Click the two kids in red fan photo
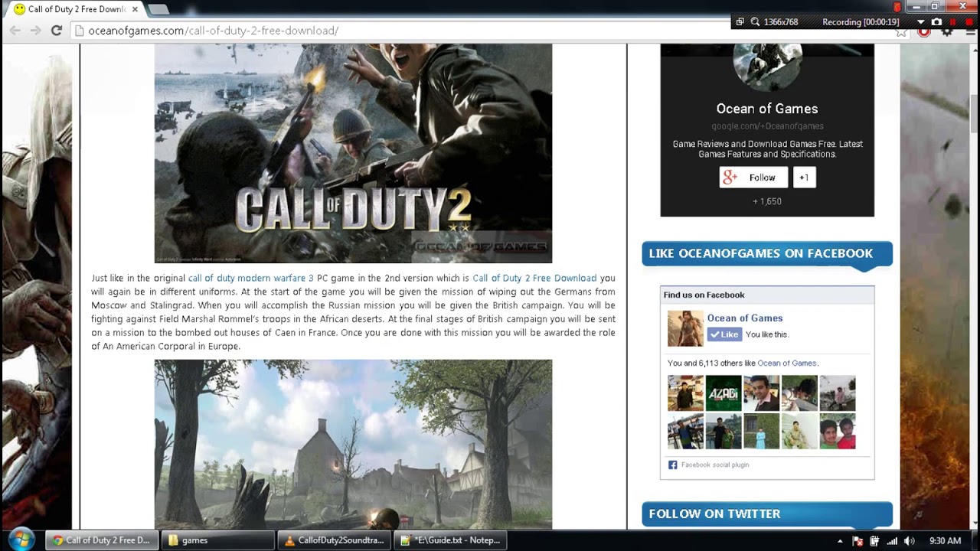 pos(838,432)
